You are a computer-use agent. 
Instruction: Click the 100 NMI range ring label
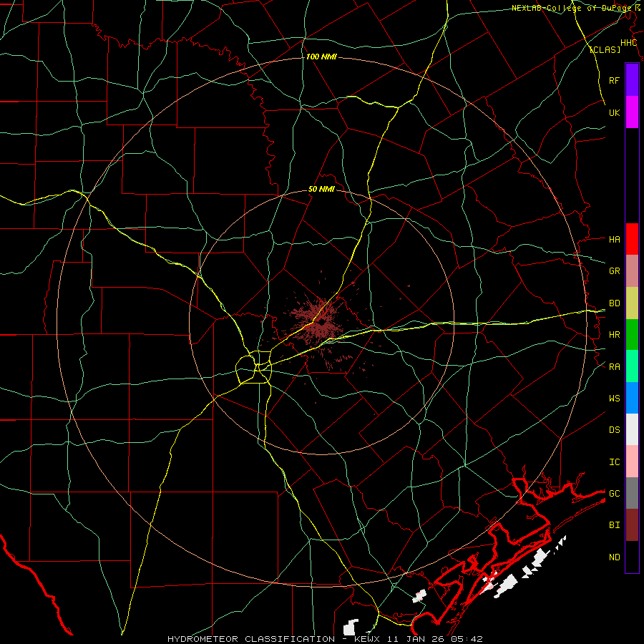[x=321, y=57]
